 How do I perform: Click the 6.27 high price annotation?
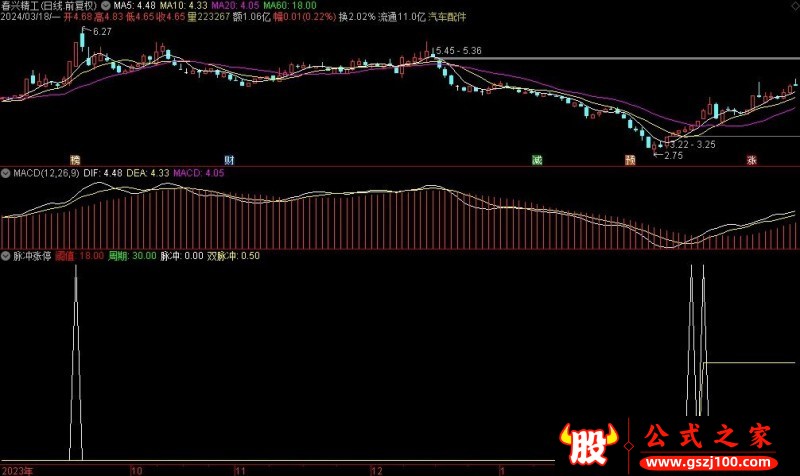pyautogui.click(x=101, y=33)
